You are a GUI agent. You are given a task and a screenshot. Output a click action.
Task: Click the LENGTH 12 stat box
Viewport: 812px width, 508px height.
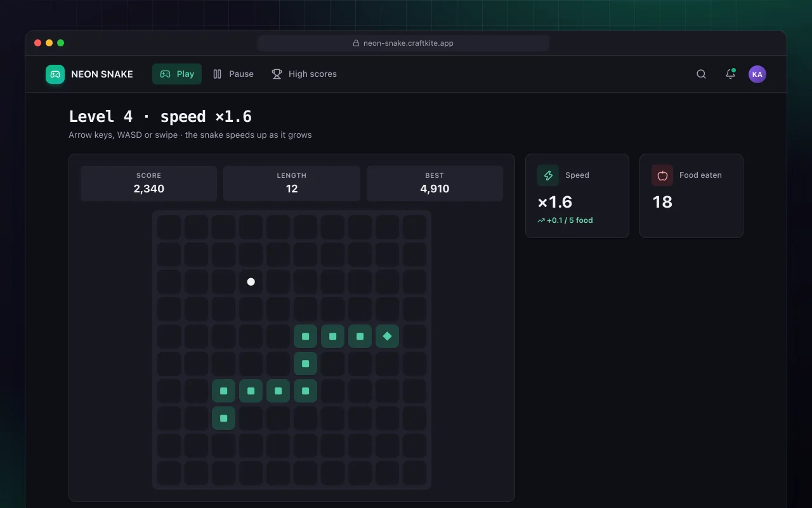(x=292, y=184)
